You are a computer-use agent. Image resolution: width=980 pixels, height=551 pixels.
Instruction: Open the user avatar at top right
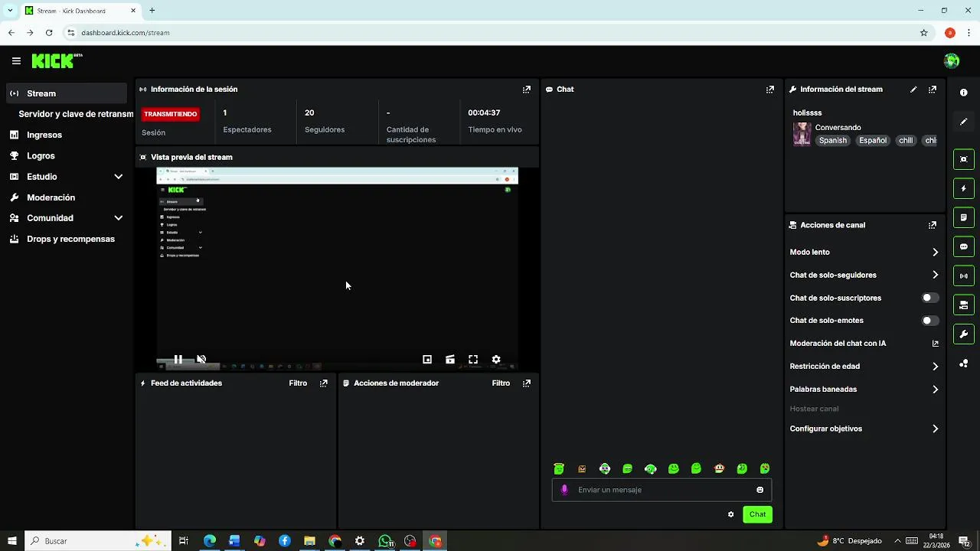[952, 60]
